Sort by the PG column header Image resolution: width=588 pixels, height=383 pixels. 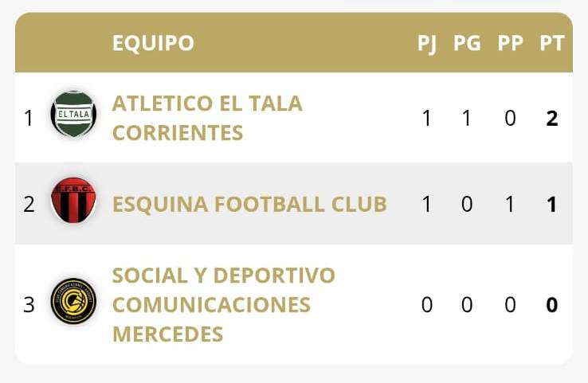pyautogui.click(x=467, y=43)
